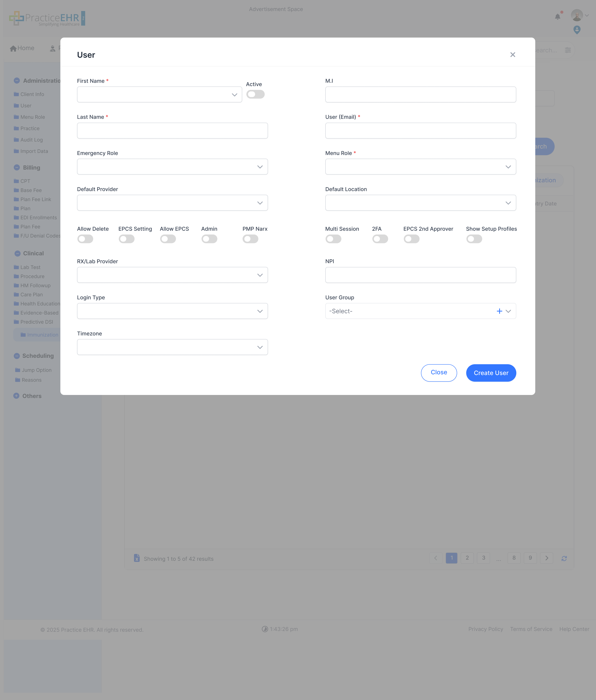Collapse the Billing section via its minus icon
This screenshot has height=700, width=596.
(17, 167)
